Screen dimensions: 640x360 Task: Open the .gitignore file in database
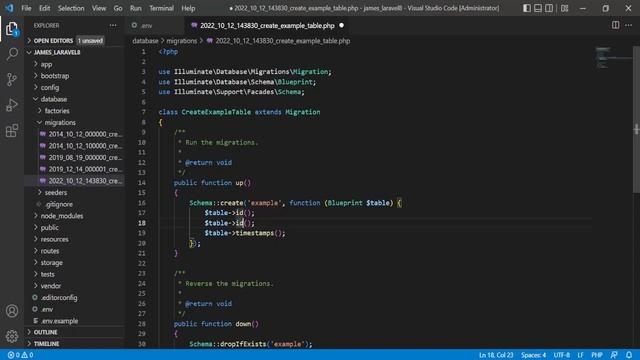[x=75, y=204]
